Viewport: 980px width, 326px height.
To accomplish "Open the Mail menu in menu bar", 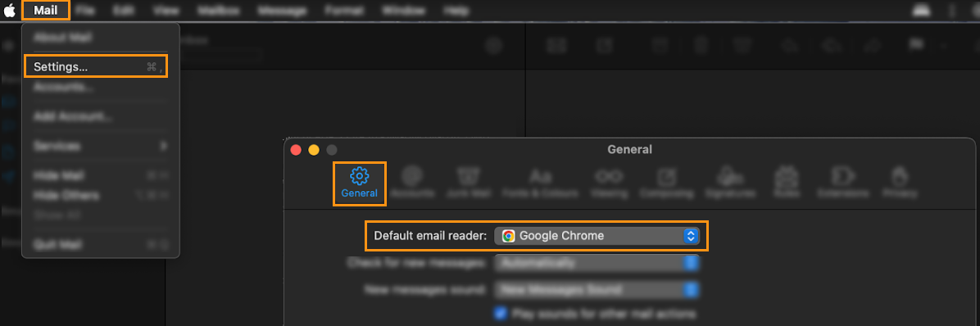I will 46,11.
